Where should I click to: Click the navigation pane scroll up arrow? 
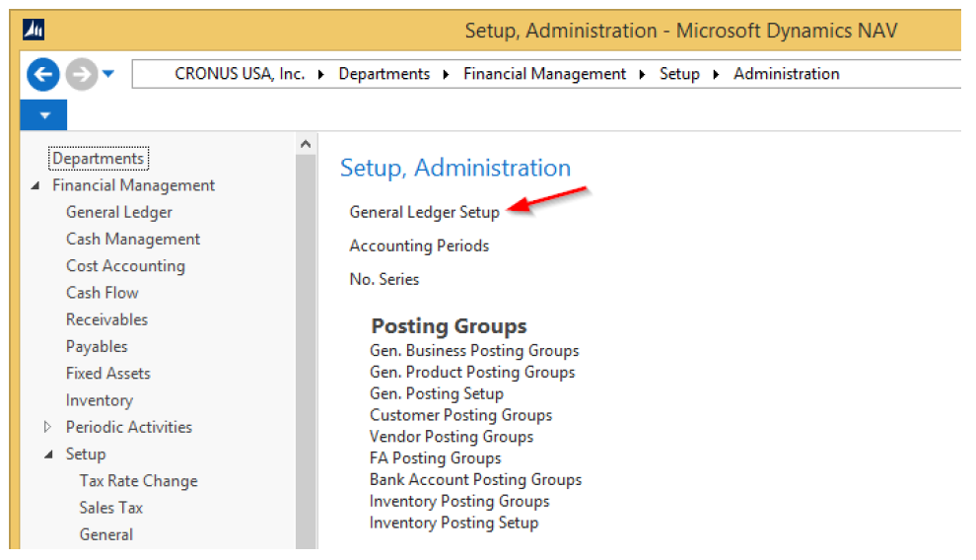[306, 144]
